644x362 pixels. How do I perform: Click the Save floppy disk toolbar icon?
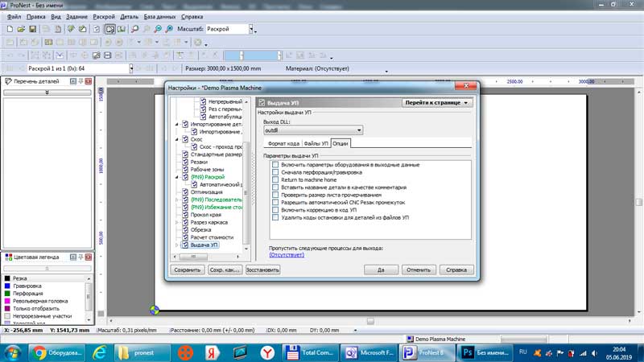[32, 29]
